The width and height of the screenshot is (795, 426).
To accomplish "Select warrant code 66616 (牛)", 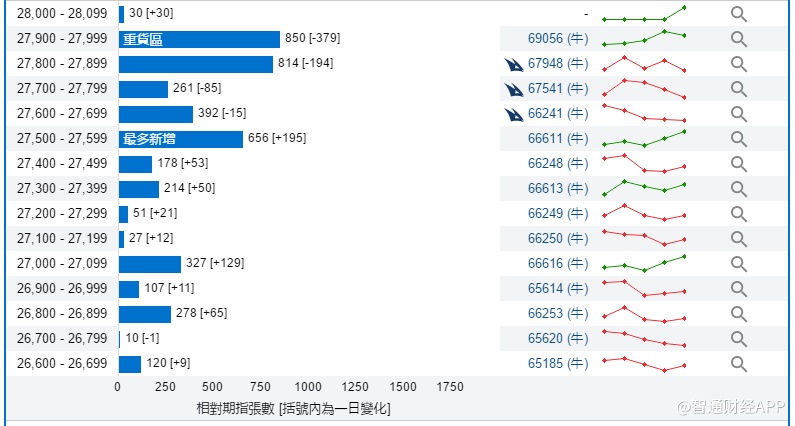I will [558, 264].
